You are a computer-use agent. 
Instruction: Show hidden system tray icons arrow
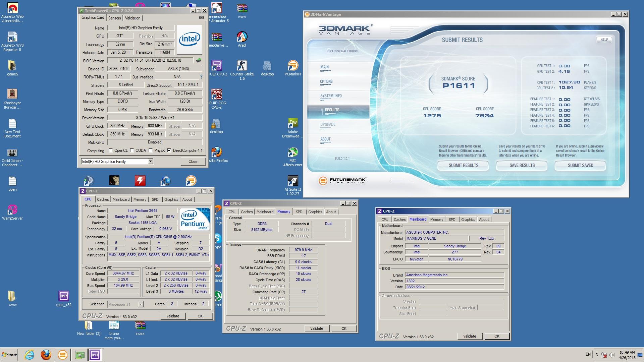pos(597,355)
